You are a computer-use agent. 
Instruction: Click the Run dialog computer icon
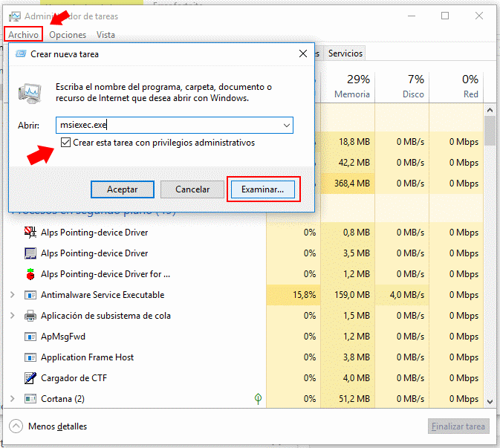(x=32, y=91)
